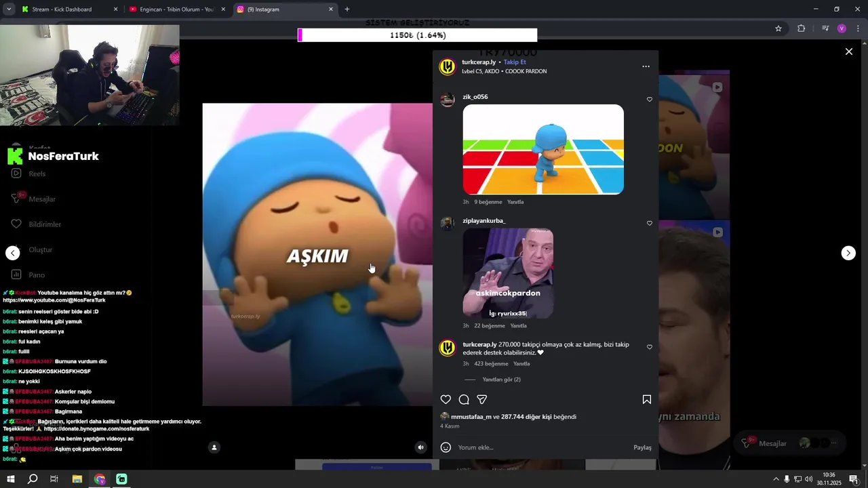This screenshot has height=488, width=868.
Task: Open Windows taskbar search
Action: tap(33, 479)
